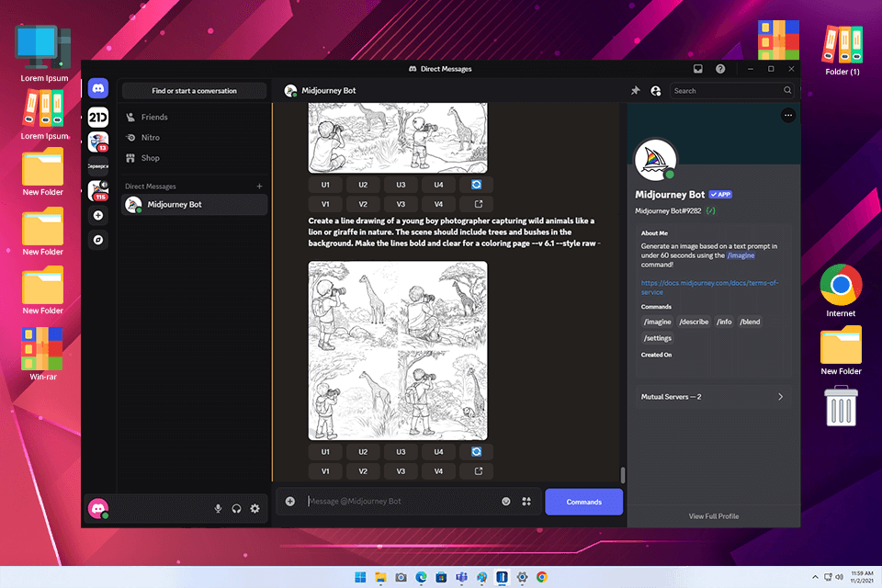Viewport: 882px width, 588px height.
Task: Toggle deafen headphones icon
Action: pyautogui.click(x=236, y=509)
